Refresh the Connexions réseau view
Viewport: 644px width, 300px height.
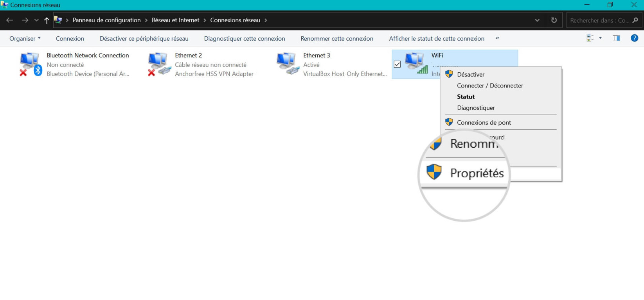click(554, 20)
